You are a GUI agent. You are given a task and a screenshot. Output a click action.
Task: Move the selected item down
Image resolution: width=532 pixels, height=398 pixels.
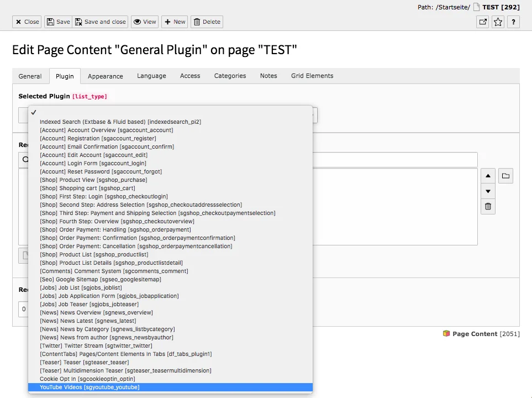[488, 191]
